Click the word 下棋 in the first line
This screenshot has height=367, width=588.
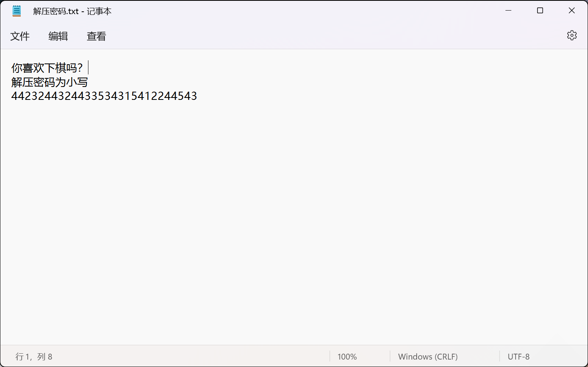(x=55, y=68)
